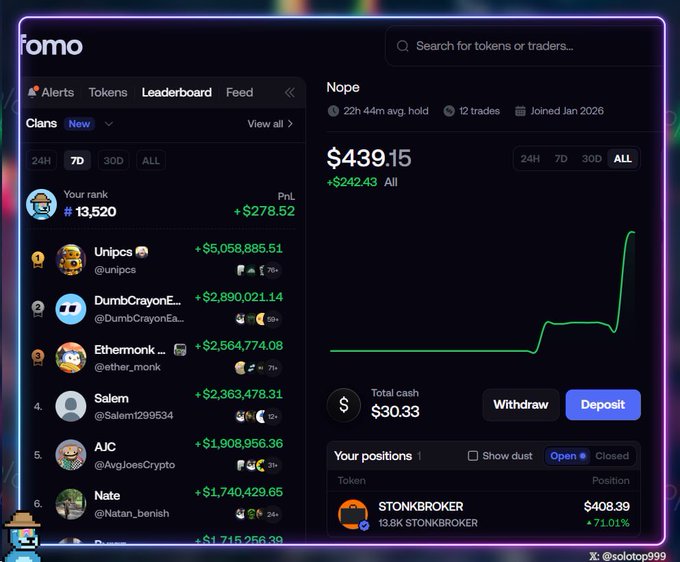
Task: Click the Deposit button
Action: coord(603,405)
